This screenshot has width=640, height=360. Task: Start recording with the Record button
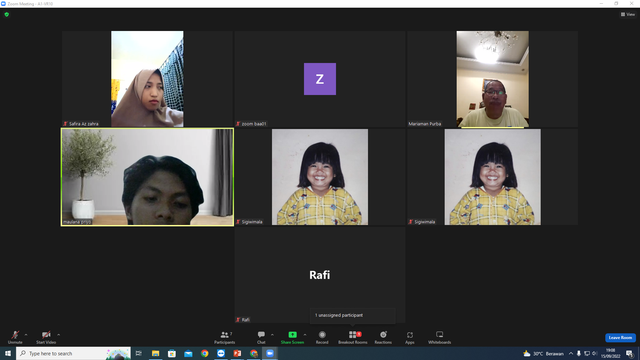322,337
